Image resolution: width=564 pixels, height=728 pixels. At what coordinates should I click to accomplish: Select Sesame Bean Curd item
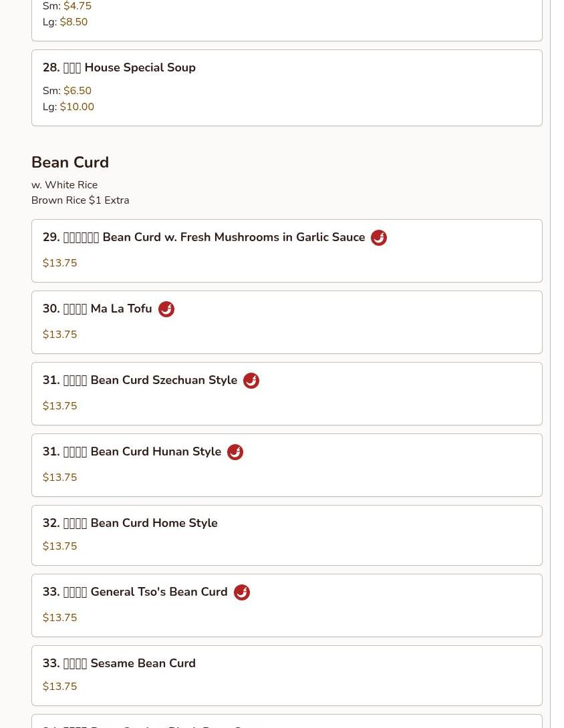pyautogui.click(x=119, y=663)
